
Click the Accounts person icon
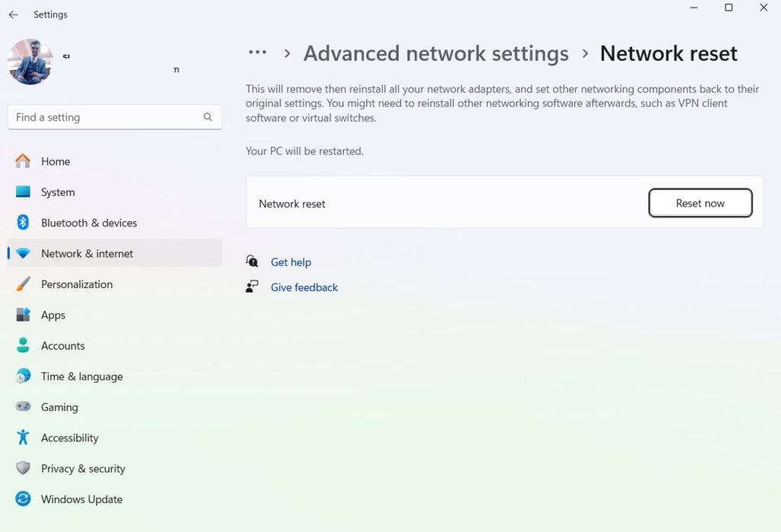tap(23, 345)
